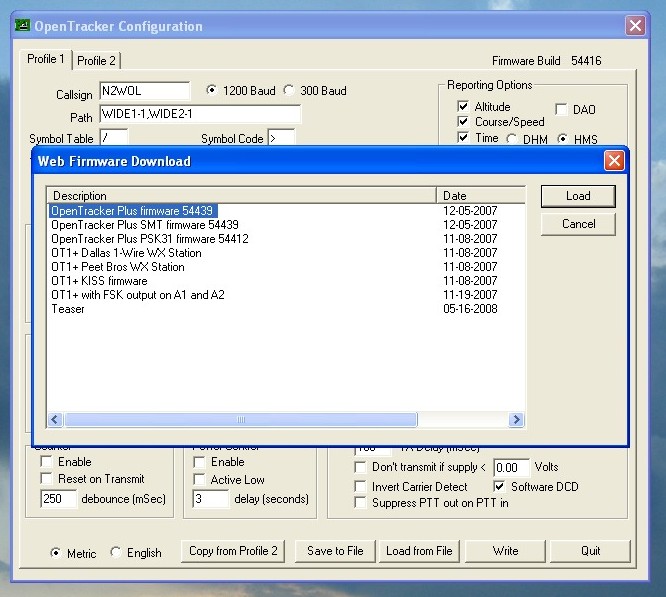Toggle Invert Carrier Detect checkbox

tap(360, 486)
